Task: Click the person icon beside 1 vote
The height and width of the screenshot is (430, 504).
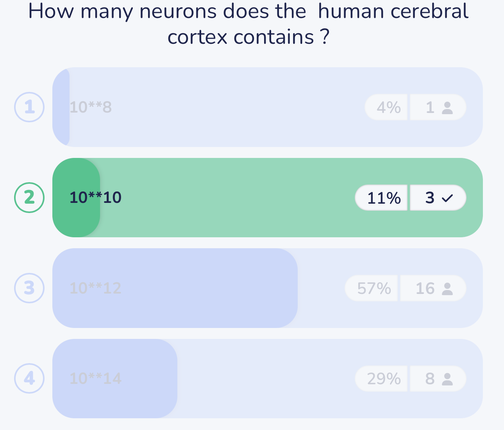Action: coord(447,107)
